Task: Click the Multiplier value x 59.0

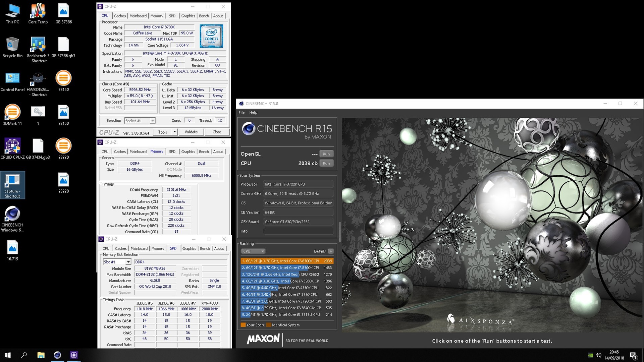Action: (x=140, y=96)
